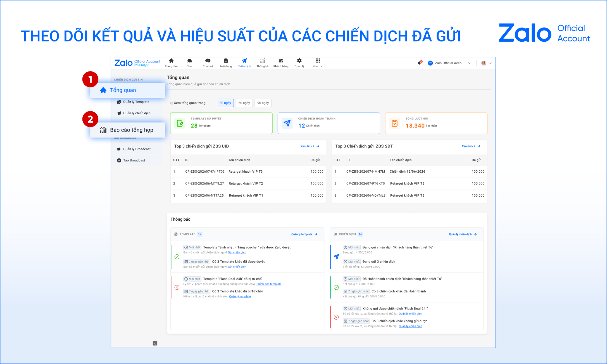The image size is (607, 364).
Task: Open Quản lý gear icon
Action: (x=299, y=61)
